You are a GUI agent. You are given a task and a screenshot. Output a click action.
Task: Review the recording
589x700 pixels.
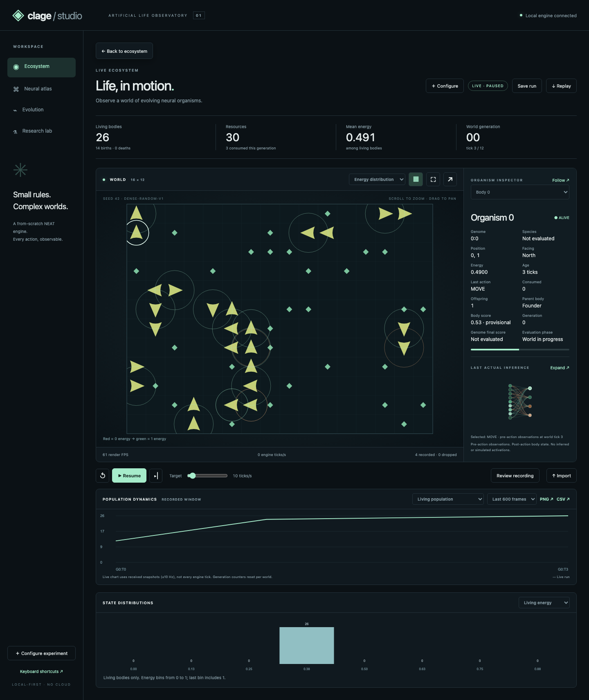pyautogui.click(x=515, y=476)
